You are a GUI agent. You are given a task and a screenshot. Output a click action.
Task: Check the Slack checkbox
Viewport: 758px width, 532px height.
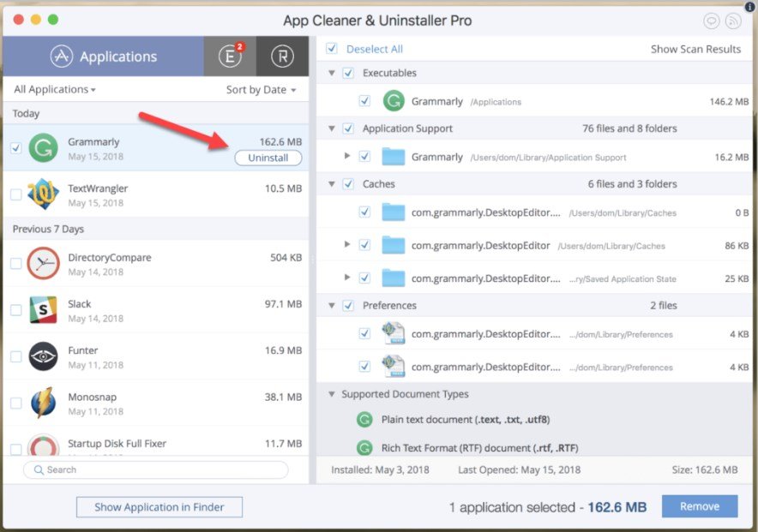point(16,309)
